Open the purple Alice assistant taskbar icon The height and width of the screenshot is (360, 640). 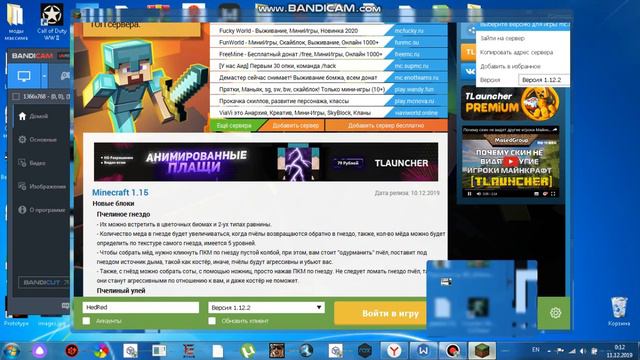click(x=40, y=351)
